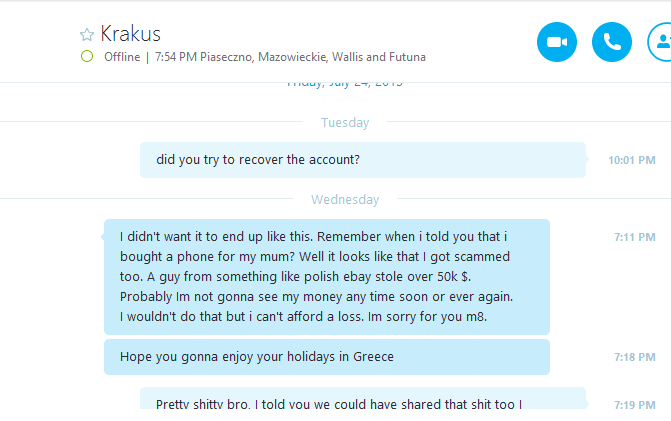
Task: Select the "holidays in Greece" message
Action: [326, 357]
